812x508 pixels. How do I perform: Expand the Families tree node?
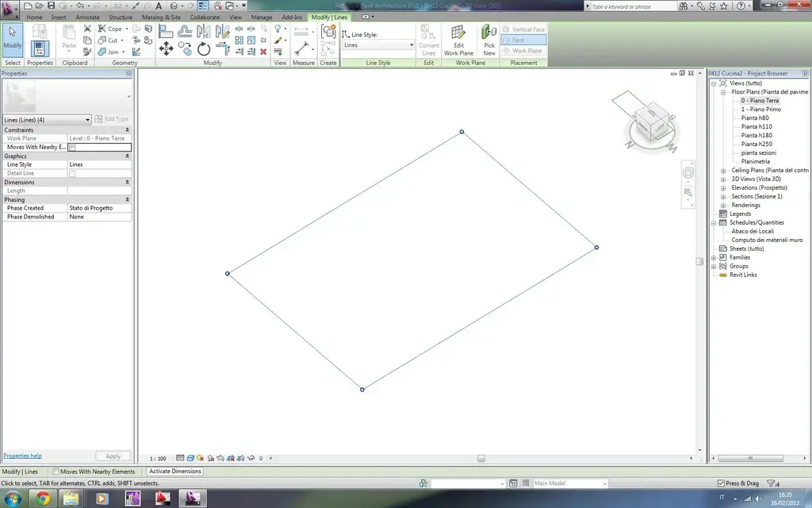714,258
